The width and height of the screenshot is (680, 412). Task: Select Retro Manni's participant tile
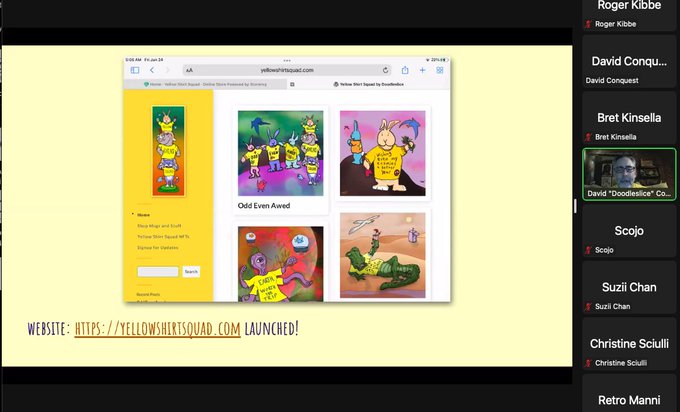click(629, 393)
